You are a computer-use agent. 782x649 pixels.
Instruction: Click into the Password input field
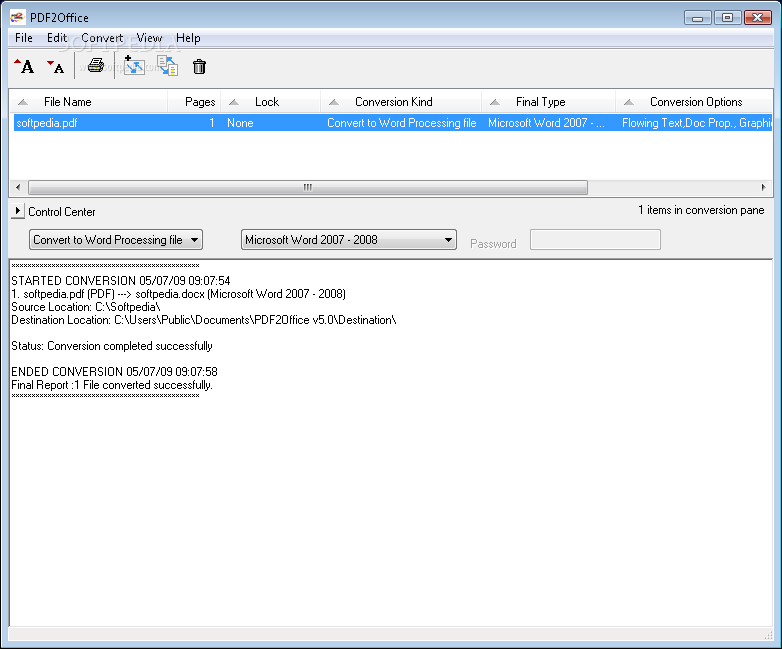tap(595, 240)
